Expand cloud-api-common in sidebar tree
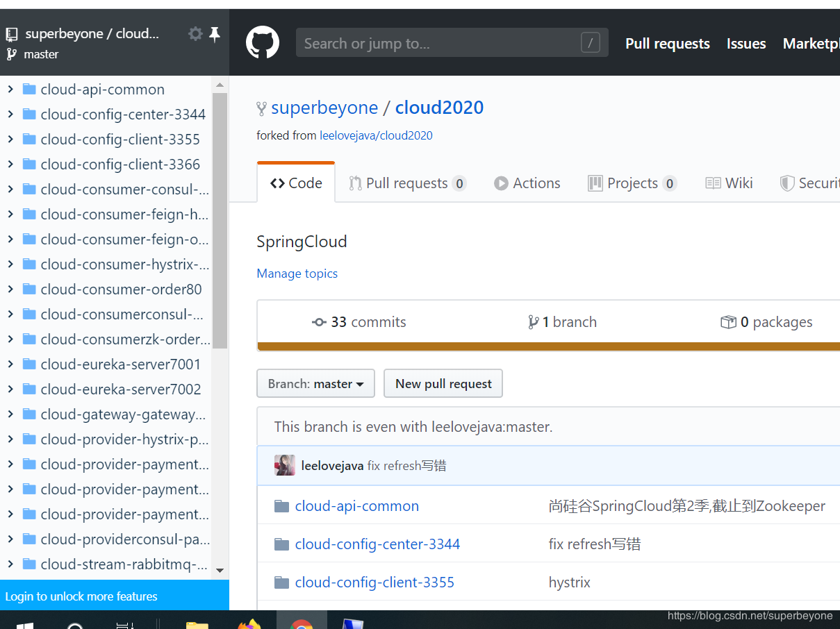This screenshot has width=840, height=629. click(x=10, y=89)
